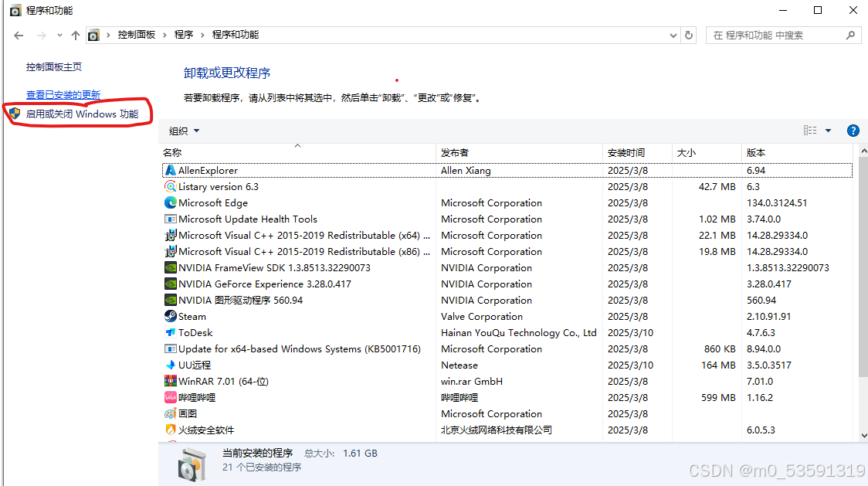Screen dimensions: 868x486
Task: Select the Visual C++ Redistributable (x64) icon
Action: click(171, 235)
